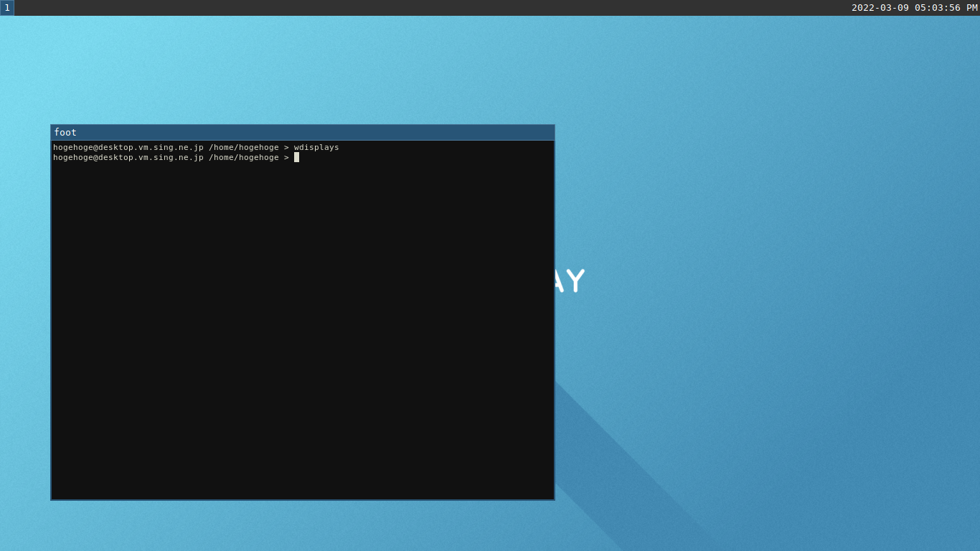Viewport: 980px width, 551px height.
Task: Click the wdisplays command text in the terminal
Action: point(316,148)
